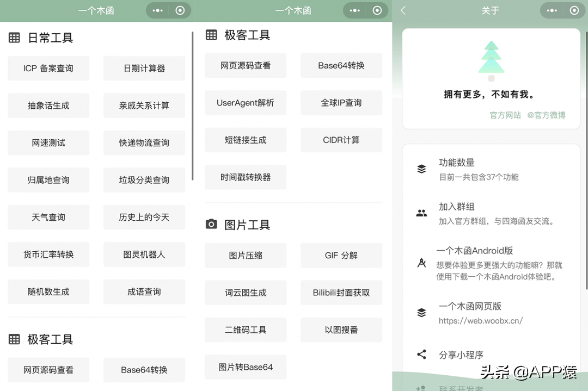The height and width of the screenshot is (391, 588).
Task: Click the people icon next to 加入群组
Action: pyautogui.click(x=421, y=213)
